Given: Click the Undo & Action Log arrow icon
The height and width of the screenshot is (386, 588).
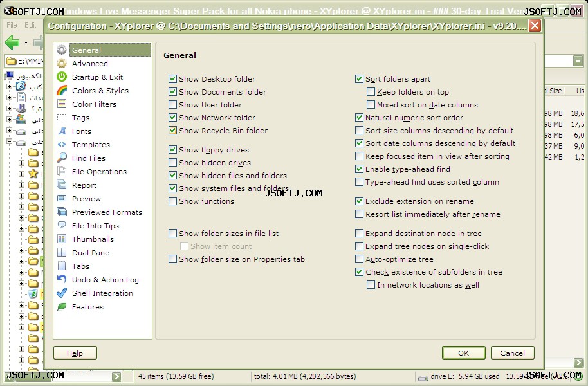Looking at the screenshot, I should 62,279.
